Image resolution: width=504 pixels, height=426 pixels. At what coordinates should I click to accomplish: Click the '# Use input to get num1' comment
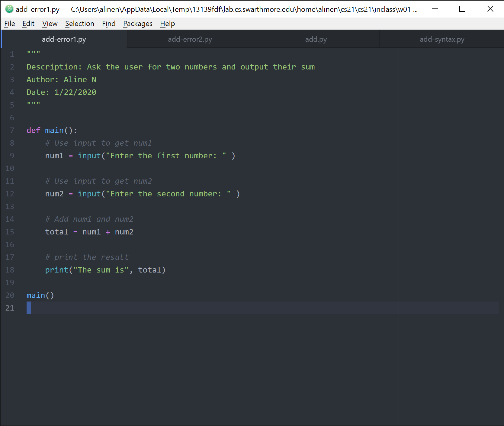(98, 143)
